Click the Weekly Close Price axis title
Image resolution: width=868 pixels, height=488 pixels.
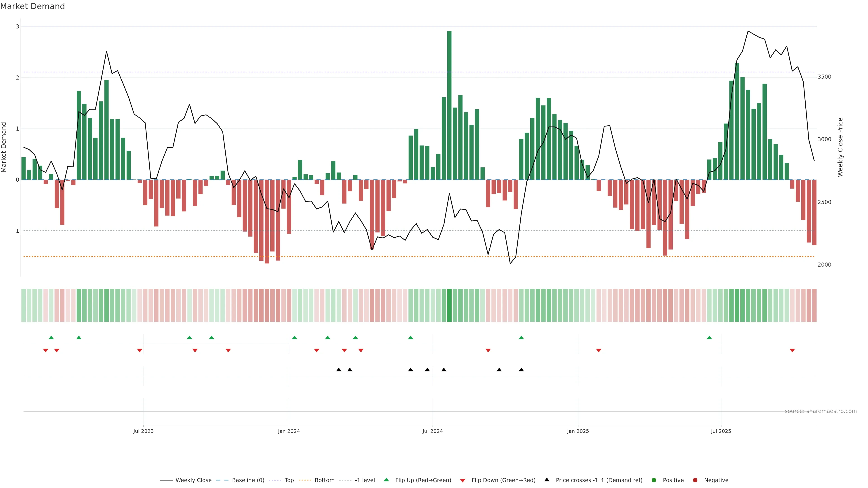pos(840,147)
